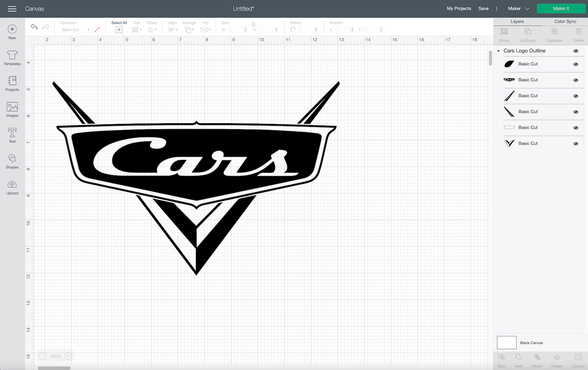The width and height of the screenshot is (588, 370).
Task: Open the Arrange dropdown
Action: click(x=189, y=30)
